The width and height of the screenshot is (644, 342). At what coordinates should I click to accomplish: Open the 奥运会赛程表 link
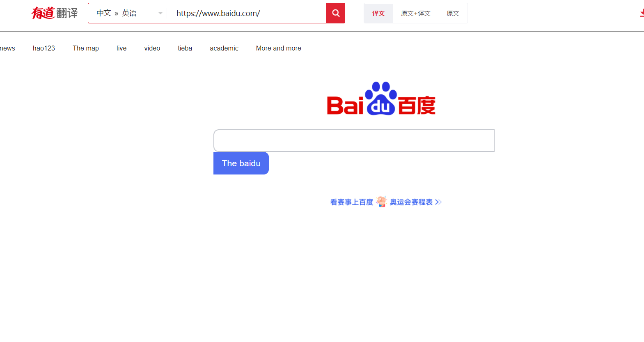click(x=411, y=202)
